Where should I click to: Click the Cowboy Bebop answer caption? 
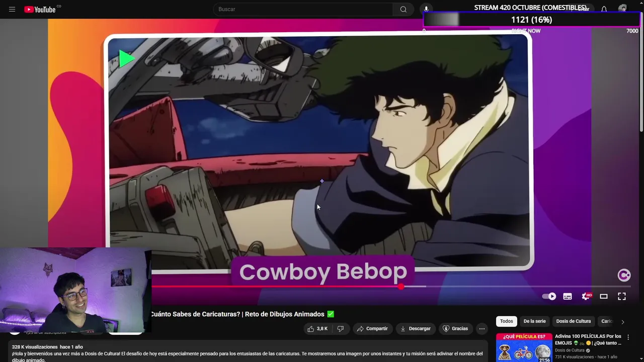323,271
